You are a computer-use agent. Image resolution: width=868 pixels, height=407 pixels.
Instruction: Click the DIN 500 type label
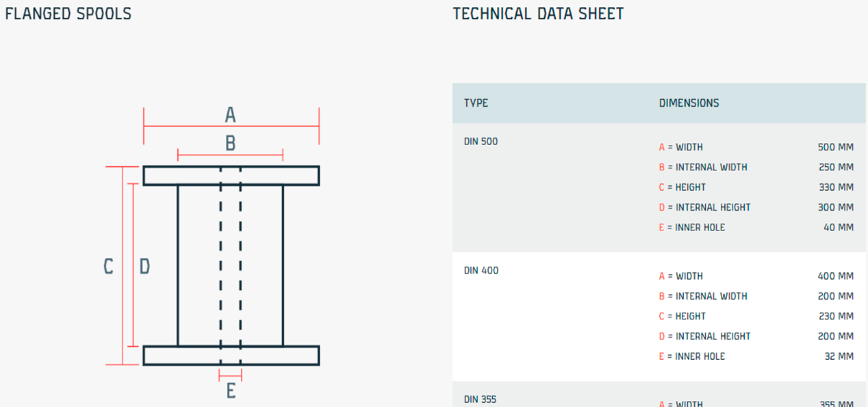click(x=481, y=142)
